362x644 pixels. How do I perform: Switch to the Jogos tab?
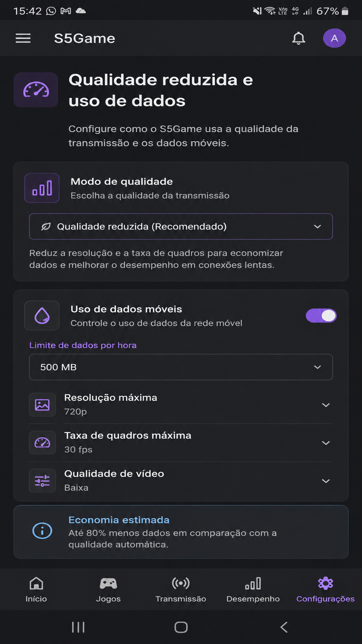click(x=108, y=589)
